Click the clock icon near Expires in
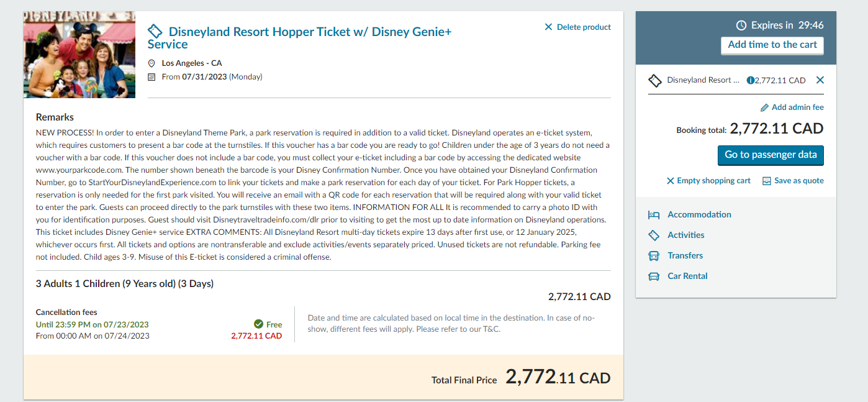The height and width of the screenshot is (402, 868). (x=741, y=25)
